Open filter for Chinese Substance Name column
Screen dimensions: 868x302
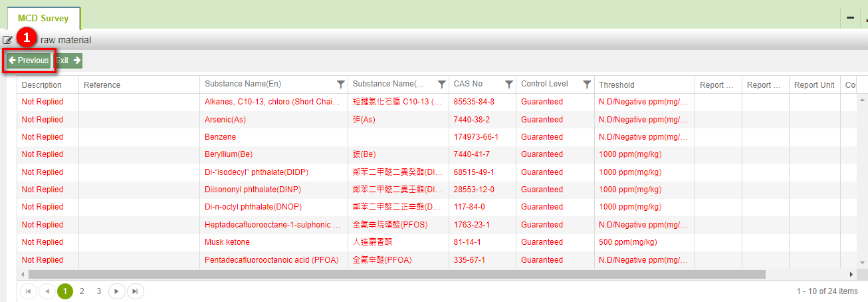[x=441, y=84]
